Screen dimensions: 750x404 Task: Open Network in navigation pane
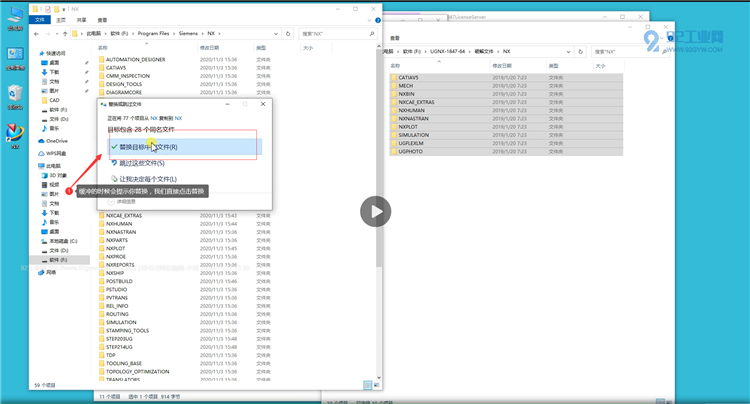(x=47, y=273)
